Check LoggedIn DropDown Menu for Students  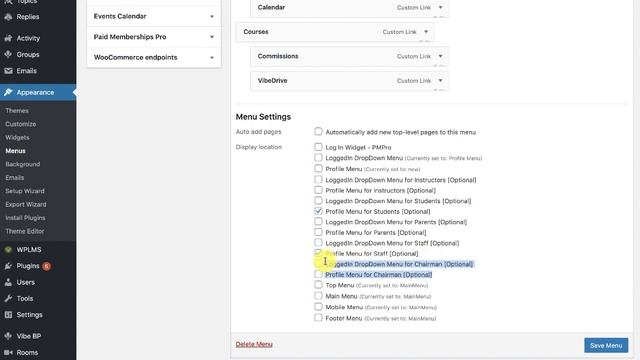point(318,200)
